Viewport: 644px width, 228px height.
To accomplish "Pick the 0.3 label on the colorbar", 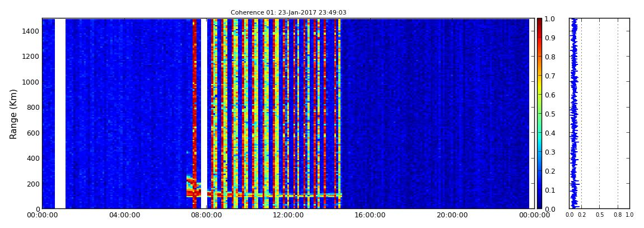I will 550,152.
